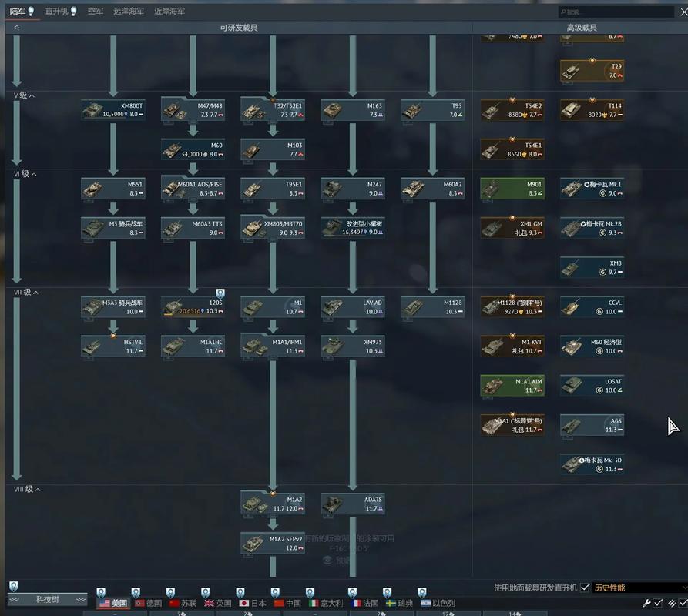Image resolution: width=688 pixels, height=616 pixels.
Task: Collapse the V 级 rank section
Action: [x=24, y=95]
